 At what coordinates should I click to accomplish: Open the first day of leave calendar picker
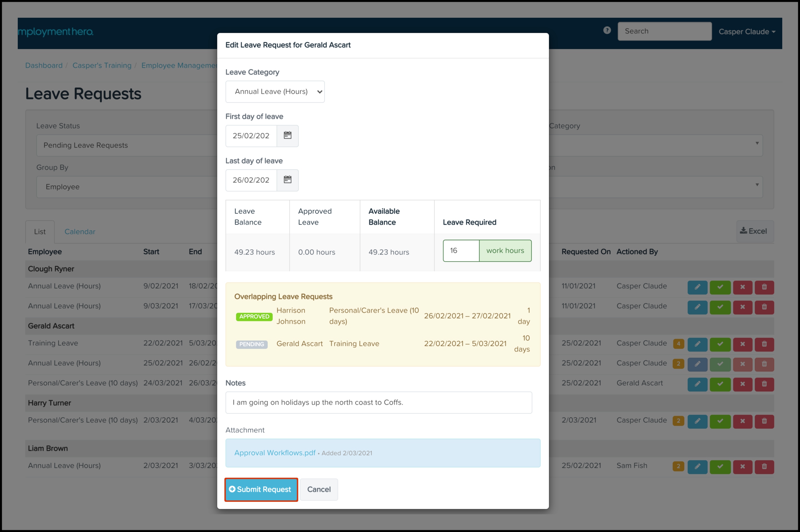(287, 136)
